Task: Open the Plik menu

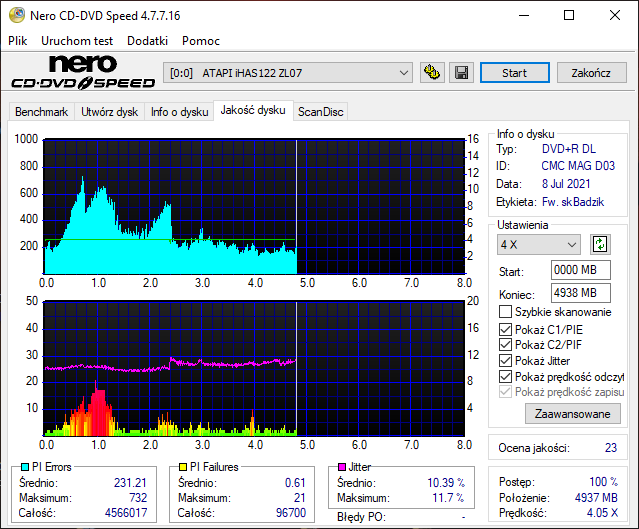Action: (18, 41)
